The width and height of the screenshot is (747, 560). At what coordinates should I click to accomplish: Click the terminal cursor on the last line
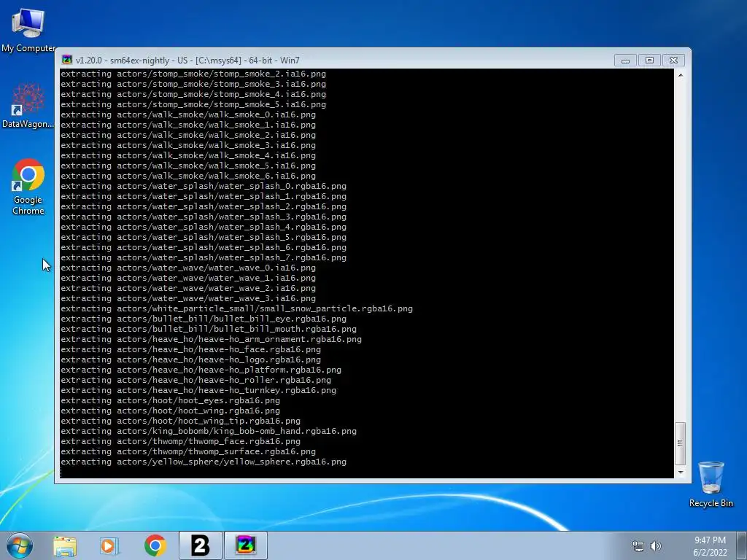[x=61, y=472]
